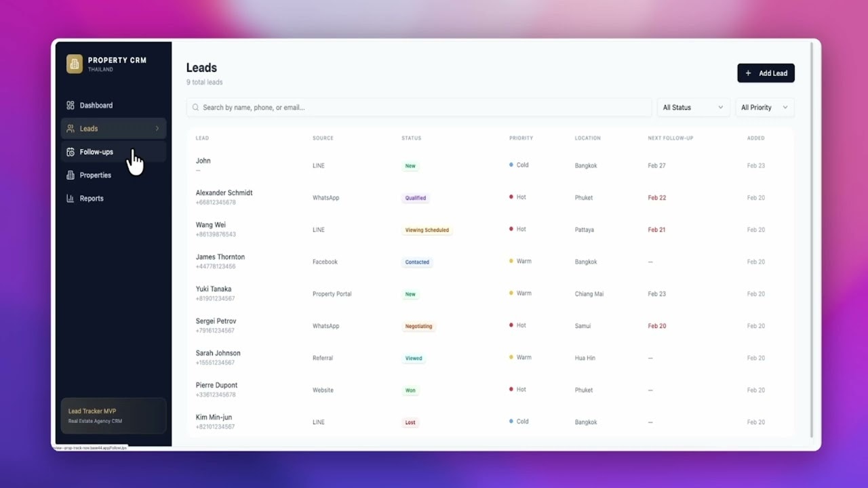
Task: Click the Follow-ups calendar clock icon
Action: pos(71,152)
